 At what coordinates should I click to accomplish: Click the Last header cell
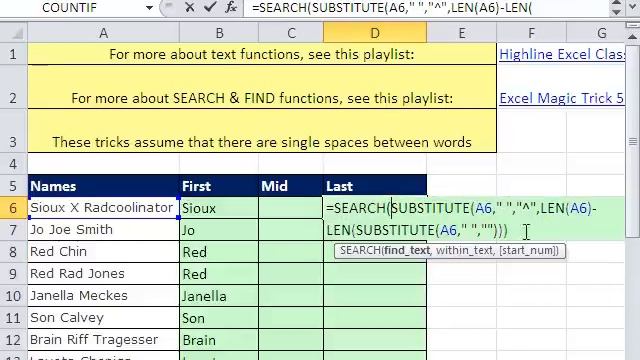pos(375,186)
